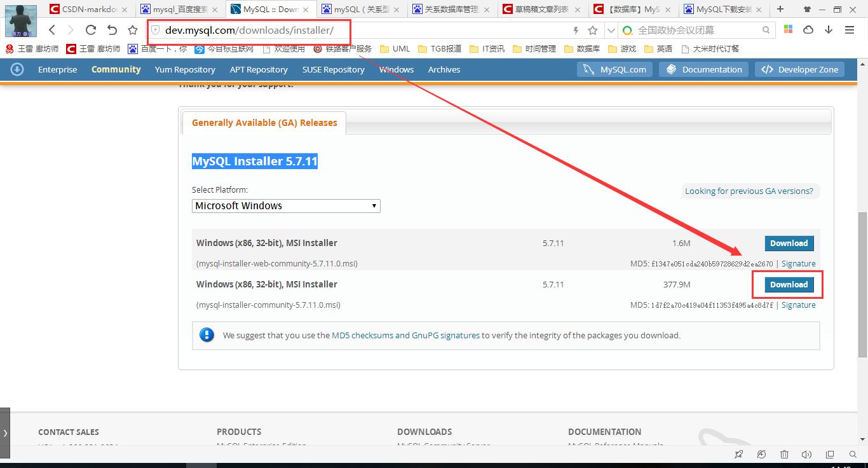This screenshot has height=468, width=868.
Task: Switch to CSDN-markdown tab
Action: [x=88, y=9]
